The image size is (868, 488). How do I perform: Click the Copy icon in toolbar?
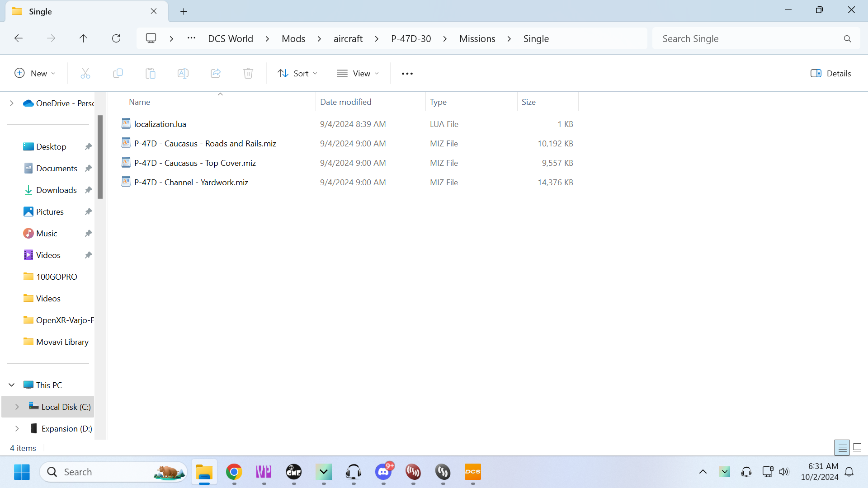tap(118, 73)
